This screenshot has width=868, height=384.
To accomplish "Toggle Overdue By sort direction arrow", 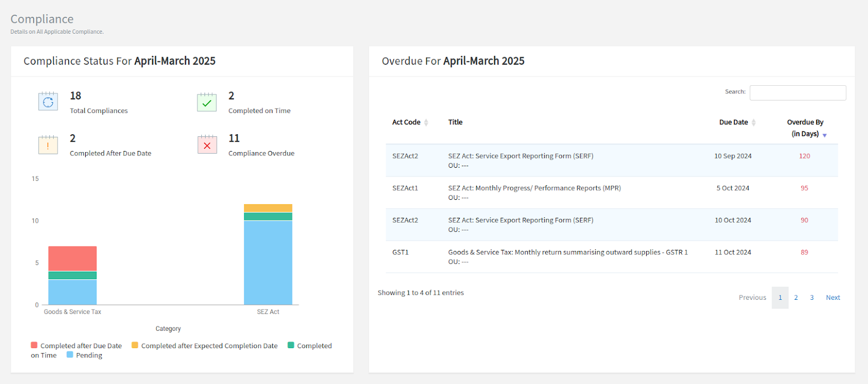I will pyautogui.click(x=825, y=135).
